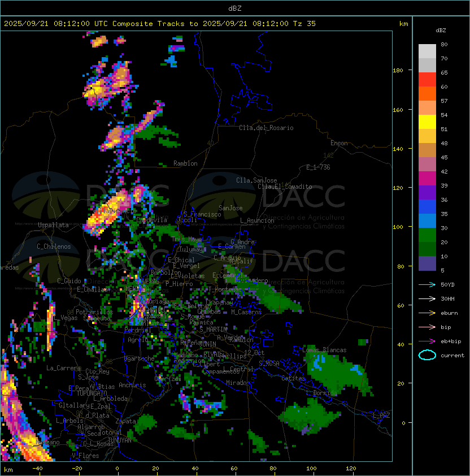This screenshot has height=476, width=470.
Task: Click the pink bip arrow in legend
Action: [x=427, y=327]
